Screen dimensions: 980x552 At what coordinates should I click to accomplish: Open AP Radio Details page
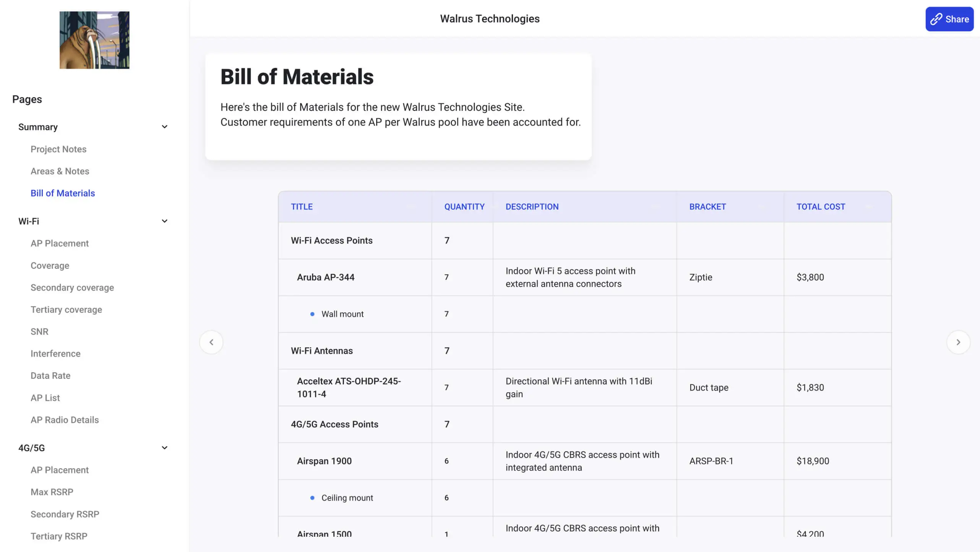coord(65,420)
